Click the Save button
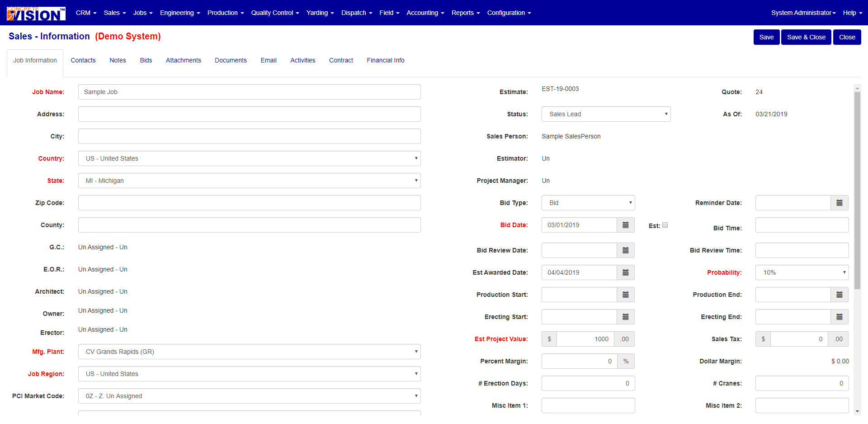Screen dimensions: 868x424 [766, 37]
